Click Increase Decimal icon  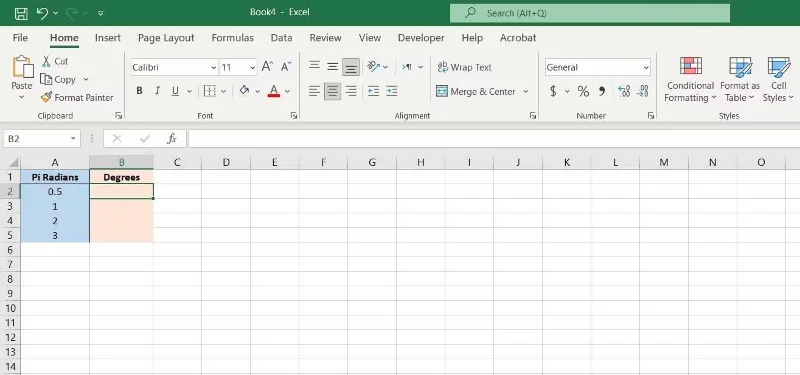click(x=624, y=91)
